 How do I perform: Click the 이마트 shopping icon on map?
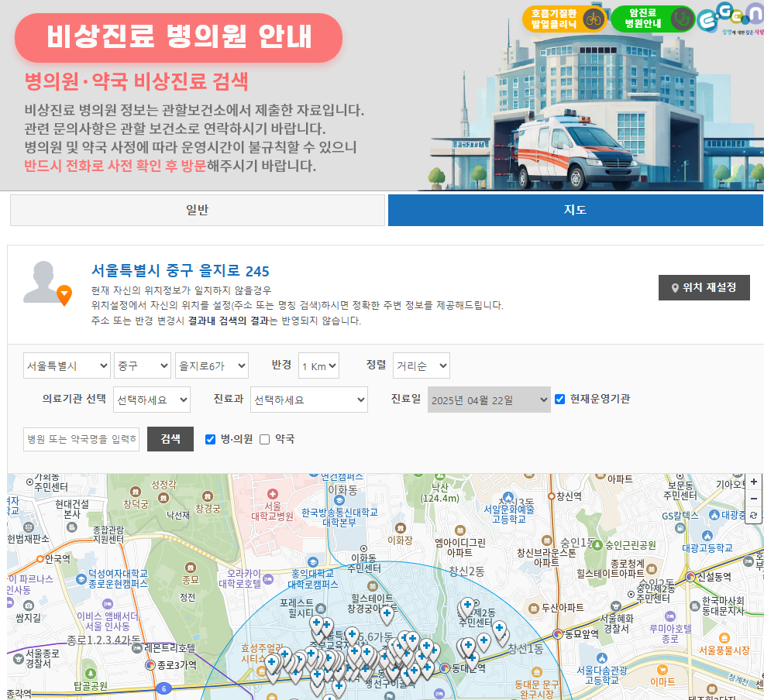(x=662, y=670)
